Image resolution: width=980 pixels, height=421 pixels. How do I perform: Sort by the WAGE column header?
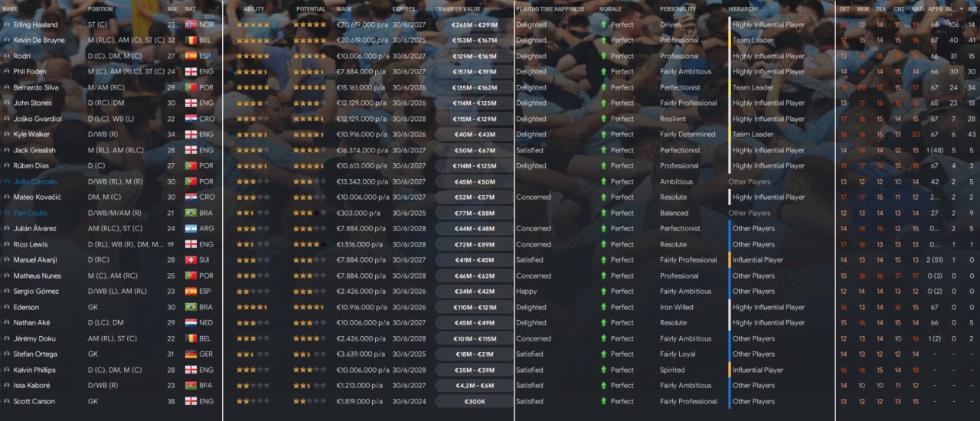click(344, 8)
